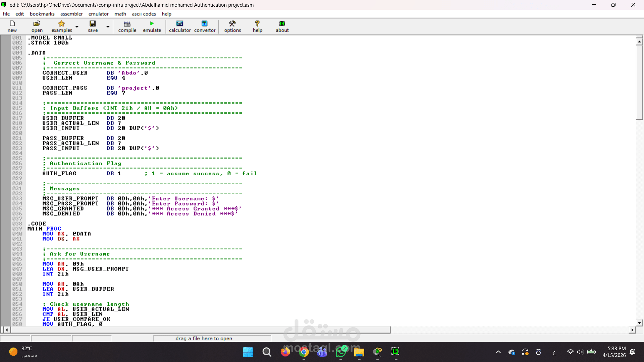Click the Windows Start button
The height and width of the screenshot is (362, 644).
(x=248, y=352)
